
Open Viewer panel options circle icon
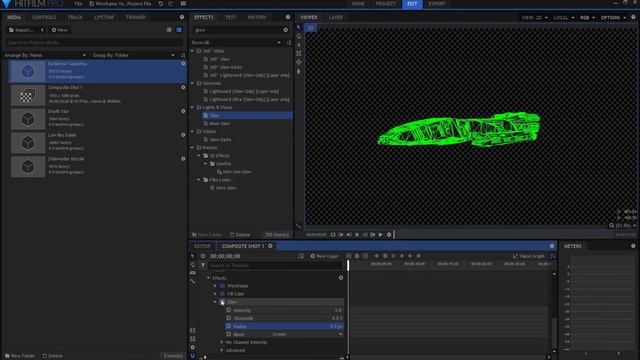(633, 17)
